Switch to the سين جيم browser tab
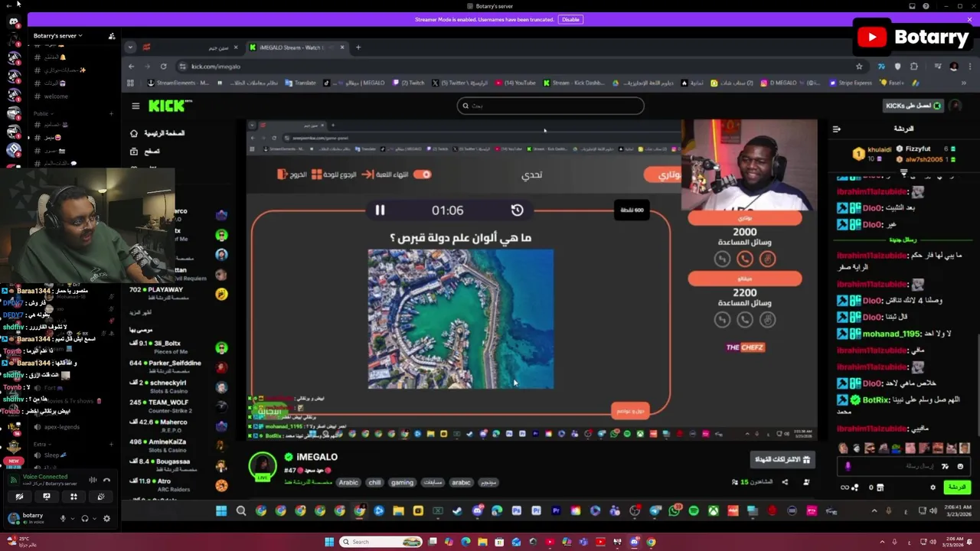 191,47
